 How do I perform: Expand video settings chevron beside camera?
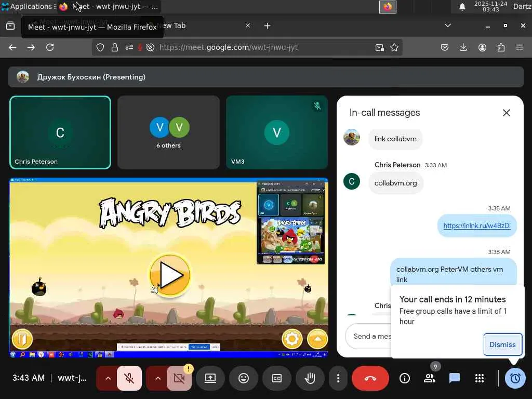pyautogui.click(x=158, y=378)
